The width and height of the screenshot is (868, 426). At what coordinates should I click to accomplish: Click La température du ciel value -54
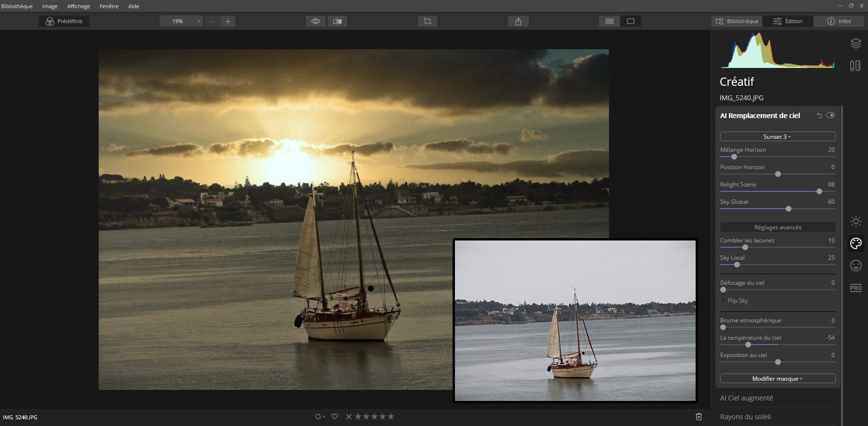coord(830,338)
